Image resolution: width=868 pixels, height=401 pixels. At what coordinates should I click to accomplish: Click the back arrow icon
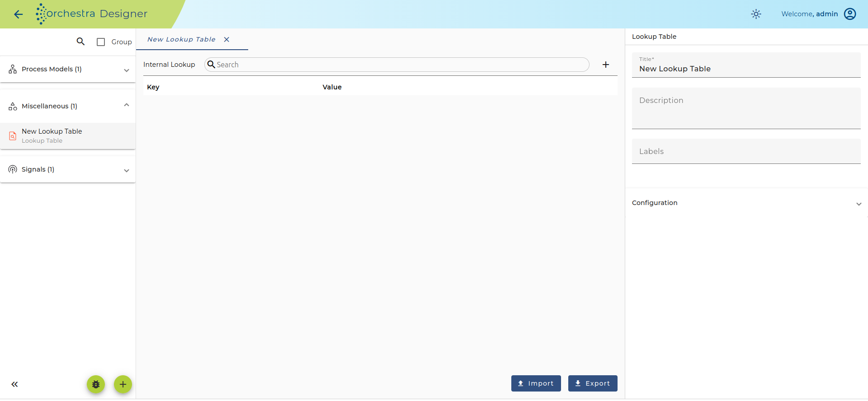tap(18, 14)
